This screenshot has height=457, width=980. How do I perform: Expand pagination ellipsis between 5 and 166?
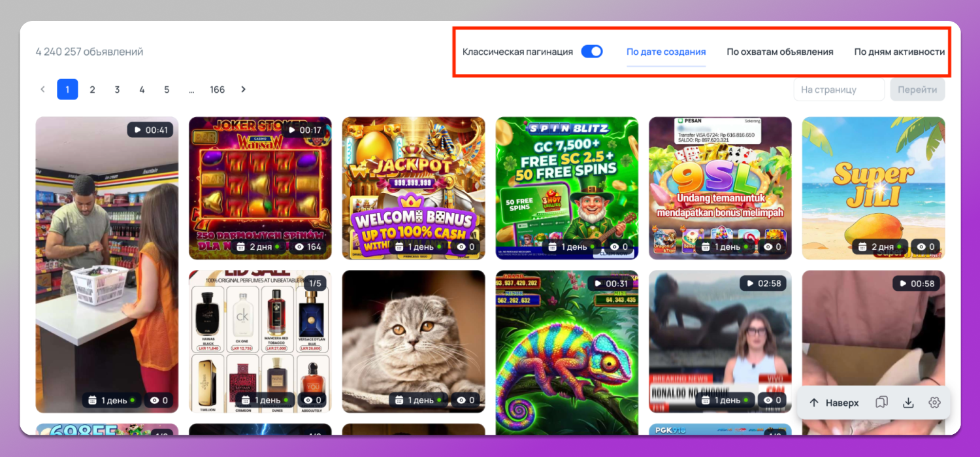tap(191, 90)
